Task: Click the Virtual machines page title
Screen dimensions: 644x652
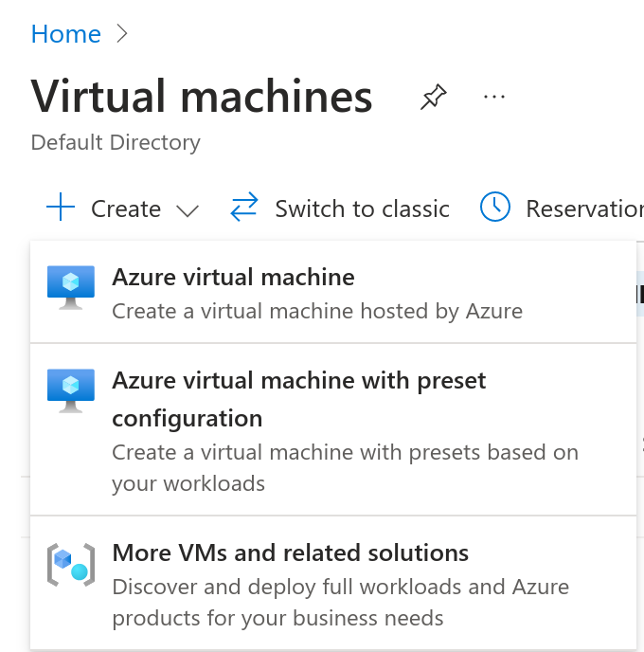Action: click(202, 97)
